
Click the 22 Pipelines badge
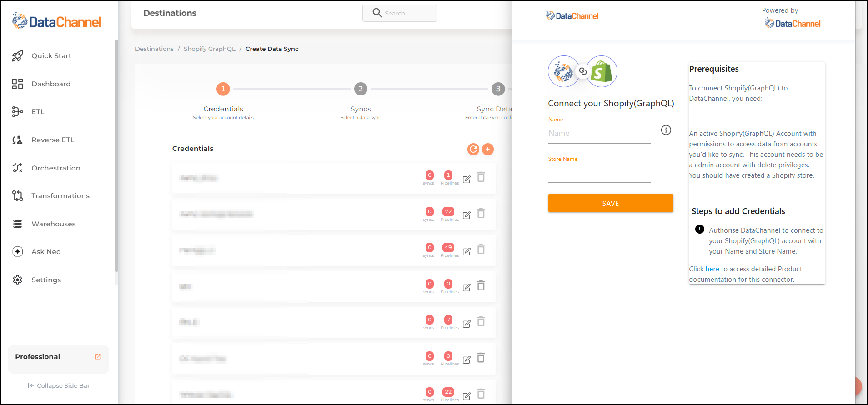point(448,392)
